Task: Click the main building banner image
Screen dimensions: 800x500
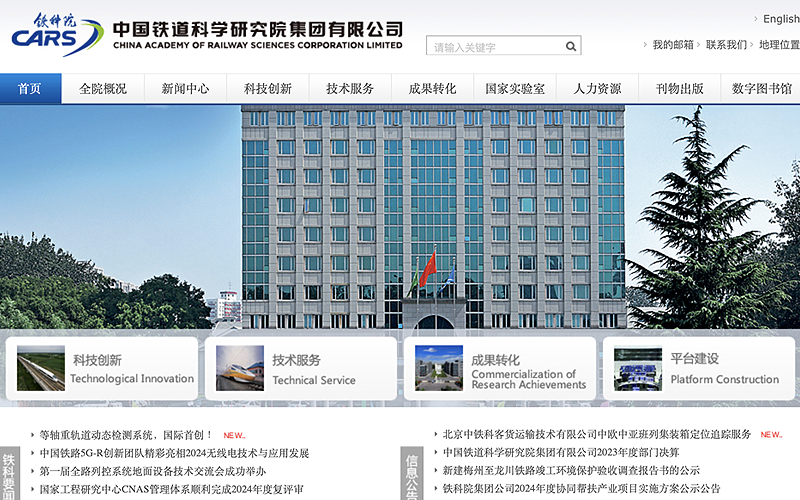Action: click(x=400, y=217)
